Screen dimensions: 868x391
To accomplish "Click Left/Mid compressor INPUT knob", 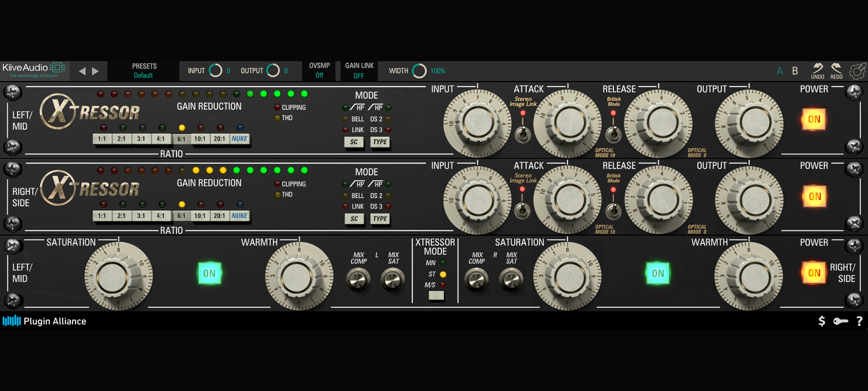I will point(477,123).
